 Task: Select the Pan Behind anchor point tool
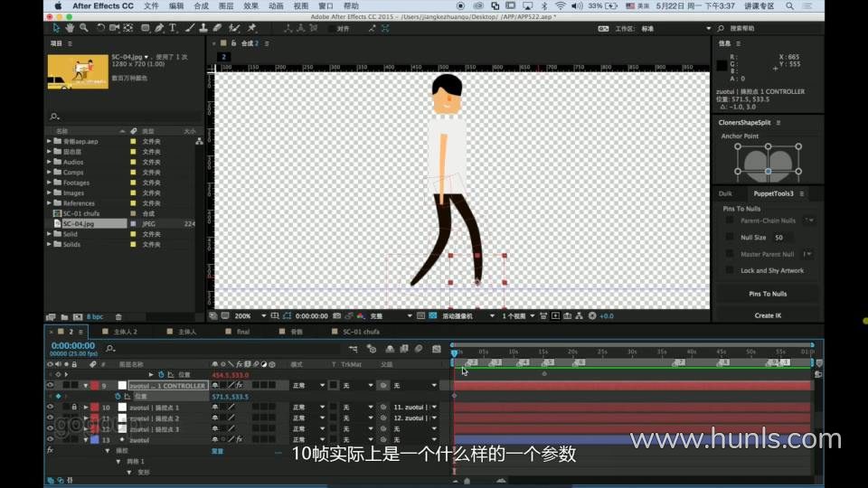[128, 28]
